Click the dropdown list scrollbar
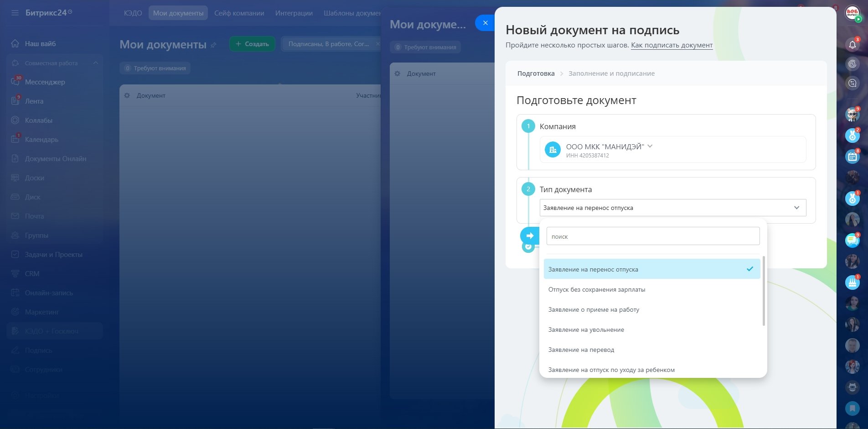The width and height of the screenshot is (868, 429). 764,291
